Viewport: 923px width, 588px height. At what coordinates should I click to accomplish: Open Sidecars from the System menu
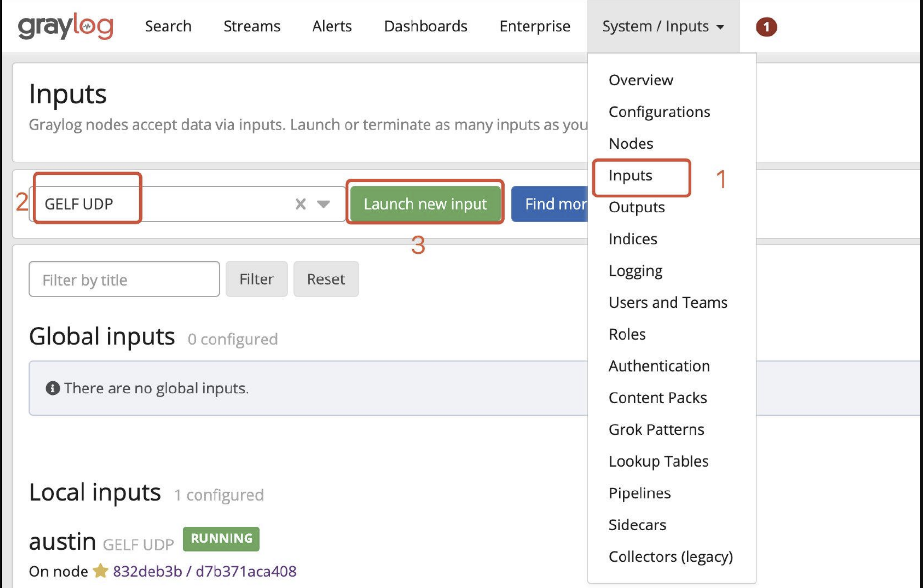637,525
